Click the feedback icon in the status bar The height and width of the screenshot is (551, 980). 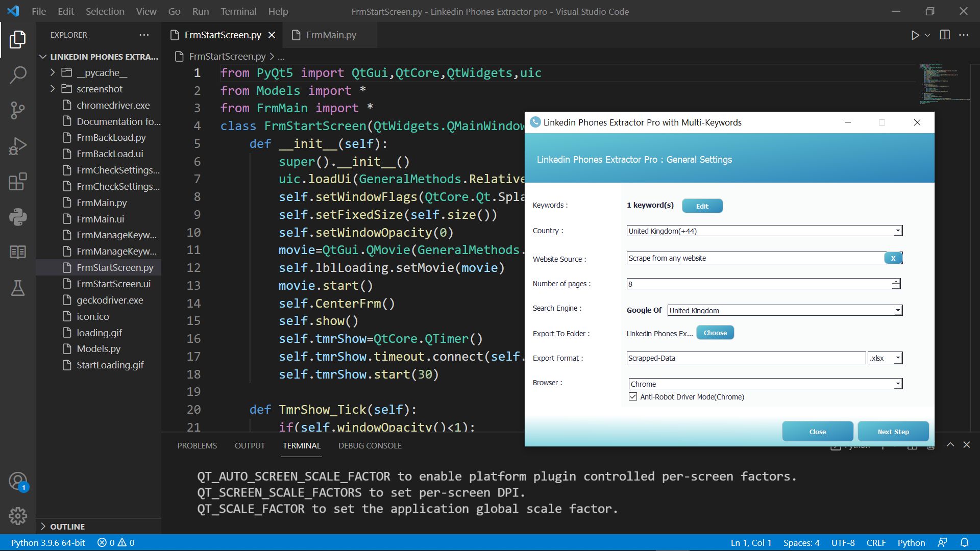coord(942,543)
